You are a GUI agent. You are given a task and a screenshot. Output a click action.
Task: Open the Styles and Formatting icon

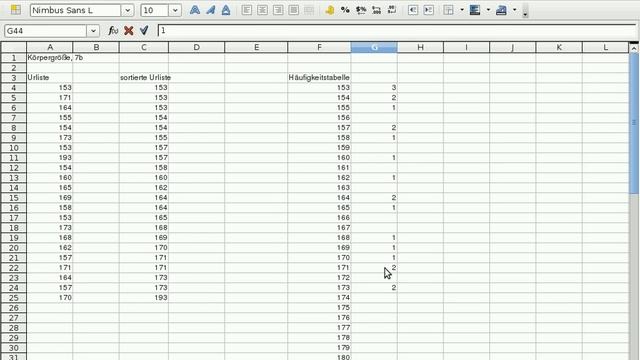point(16,10)
